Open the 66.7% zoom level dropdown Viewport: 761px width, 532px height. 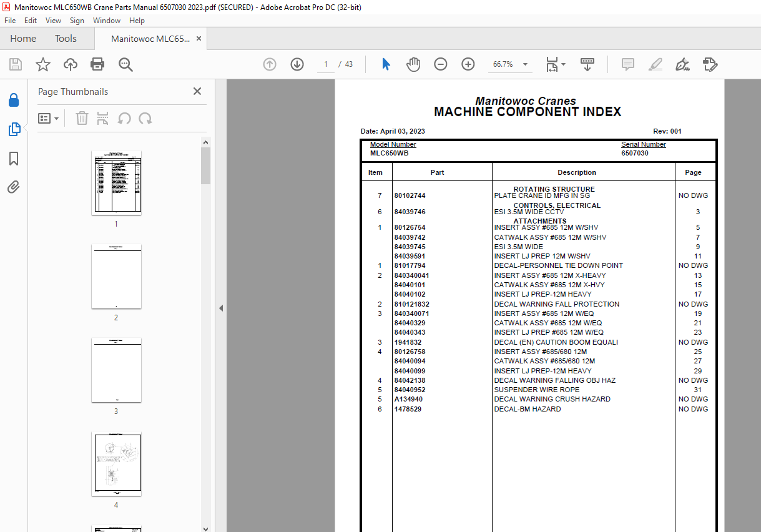point(510,64)
